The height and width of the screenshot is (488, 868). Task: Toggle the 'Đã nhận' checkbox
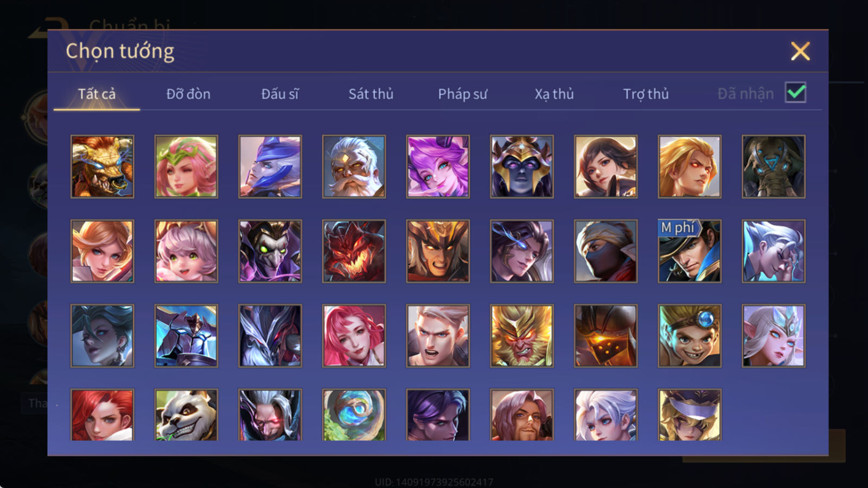click(795, 93)
